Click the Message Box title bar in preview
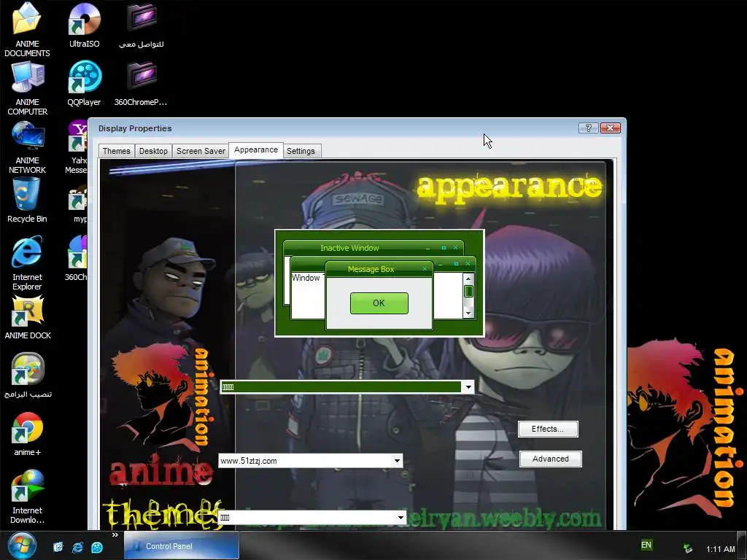 click(x=379, y=269)
